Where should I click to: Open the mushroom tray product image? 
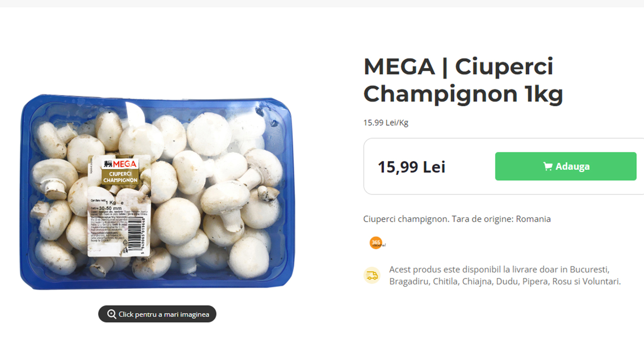156,192
